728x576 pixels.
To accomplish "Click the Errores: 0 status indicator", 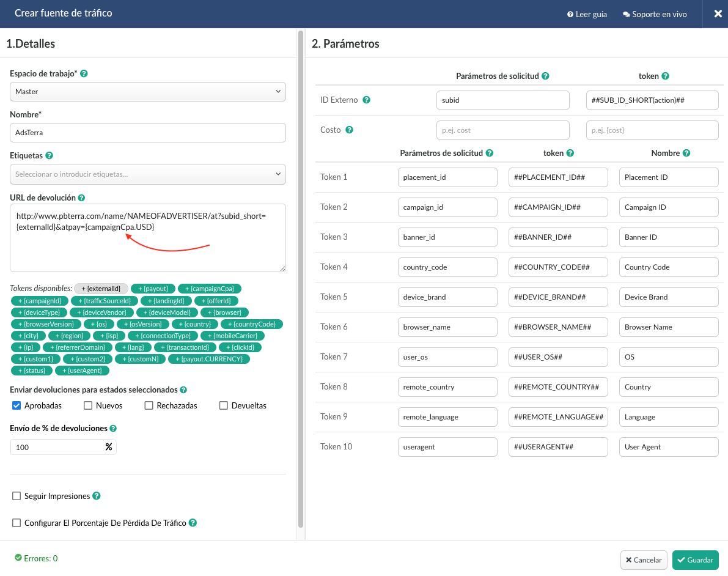I will coord(36,558).
